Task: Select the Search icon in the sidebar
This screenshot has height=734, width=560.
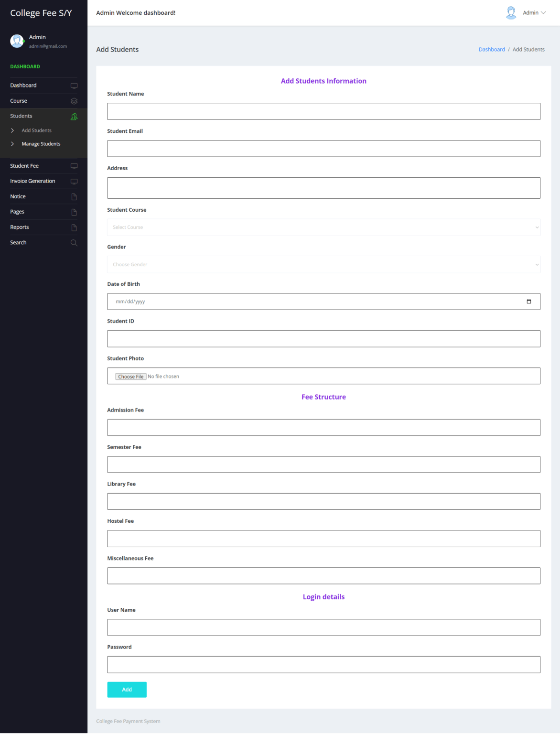Action: click(x=74, y=243)
